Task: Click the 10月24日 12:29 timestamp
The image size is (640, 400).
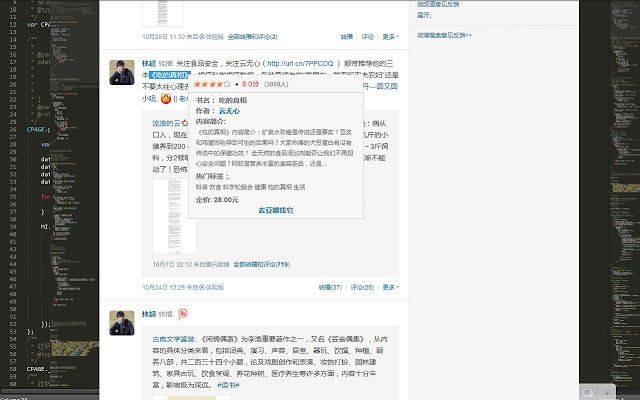Action: pyautogui.click(x=164, y=287)
